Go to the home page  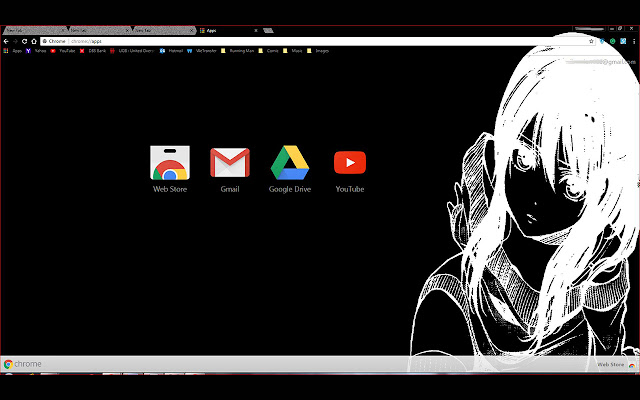click(x=34, y=41)
